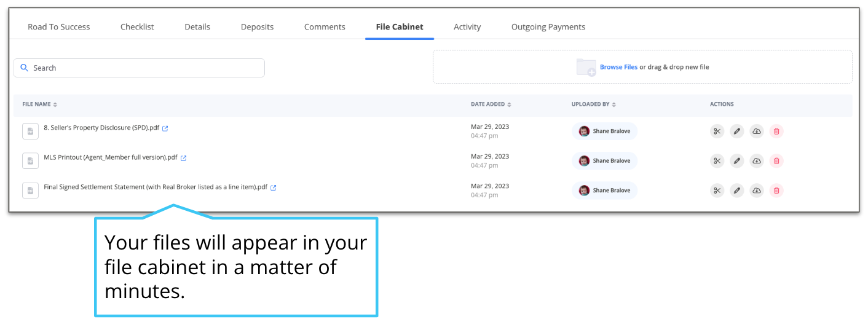The height and width of the screenshot is (327, 868).
Task: Click the drag & drop new file upload area
Action: tap(642, 67)
